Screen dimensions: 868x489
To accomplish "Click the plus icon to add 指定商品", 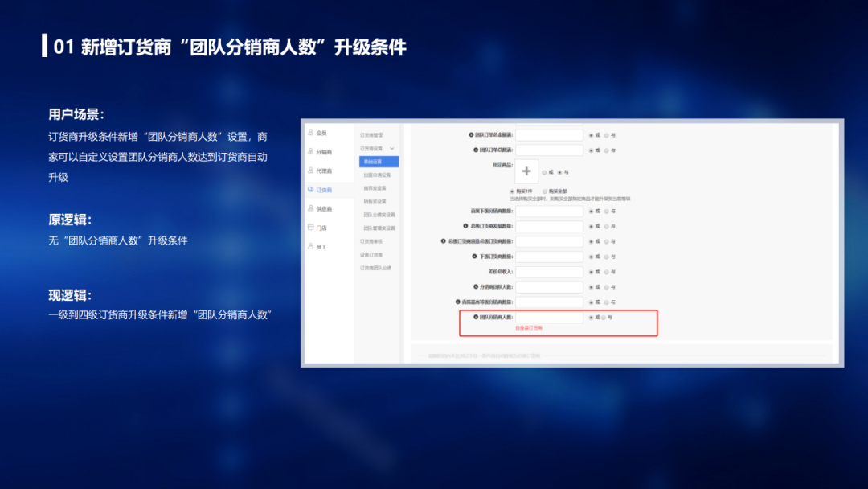I will [x=526, y=171].
